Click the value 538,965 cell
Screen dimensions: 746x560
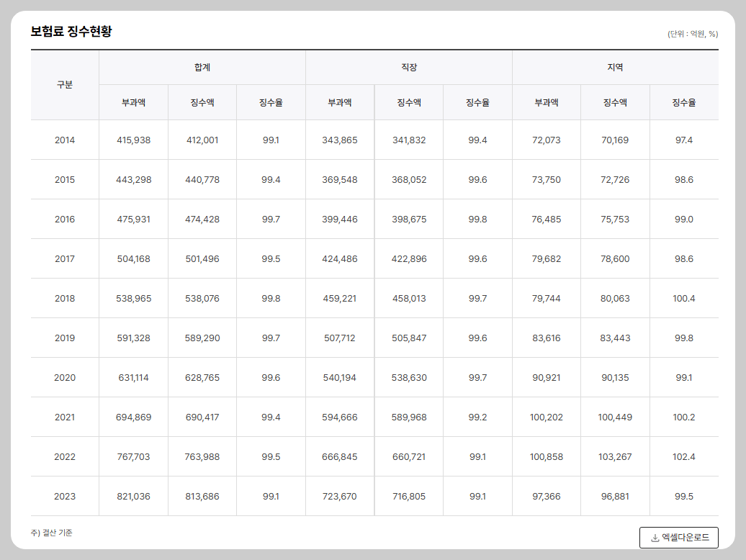(x=134, y=299)
